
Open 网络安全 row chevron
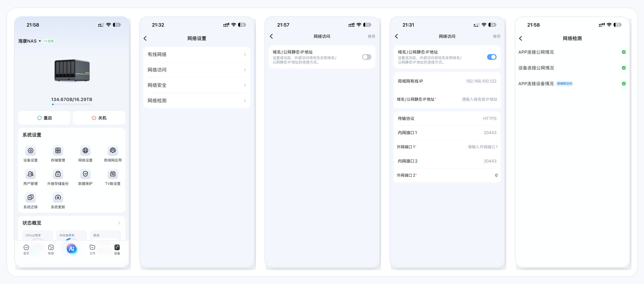pos(245,85)
